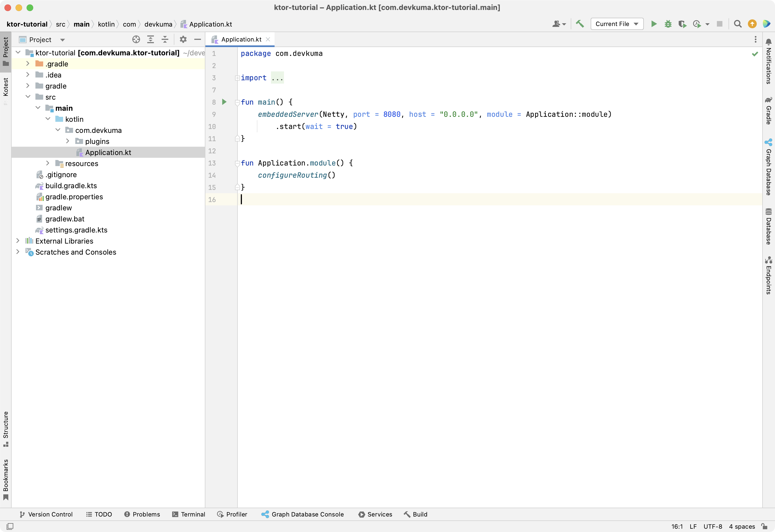This screenshot has width=775, height=532.
Task: Open the Terminal tab
Action: 189,514
